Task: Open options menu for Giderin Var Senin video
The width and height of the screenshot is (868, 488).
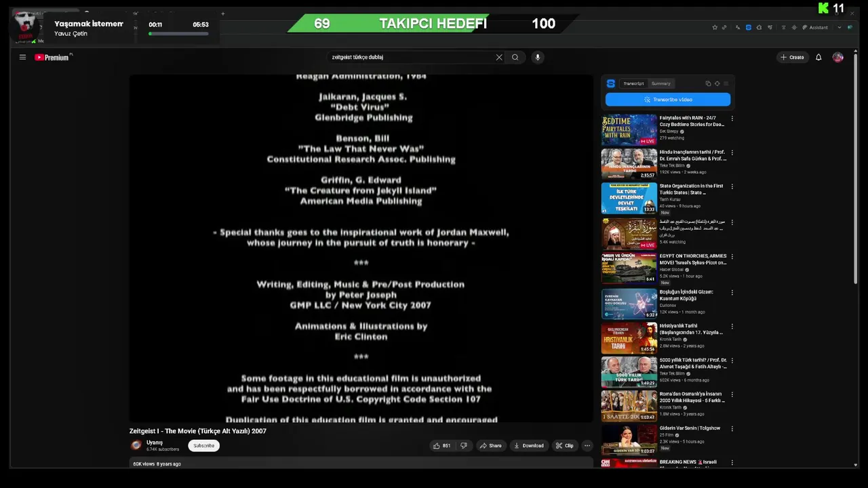Action: [x=732, y=428]
